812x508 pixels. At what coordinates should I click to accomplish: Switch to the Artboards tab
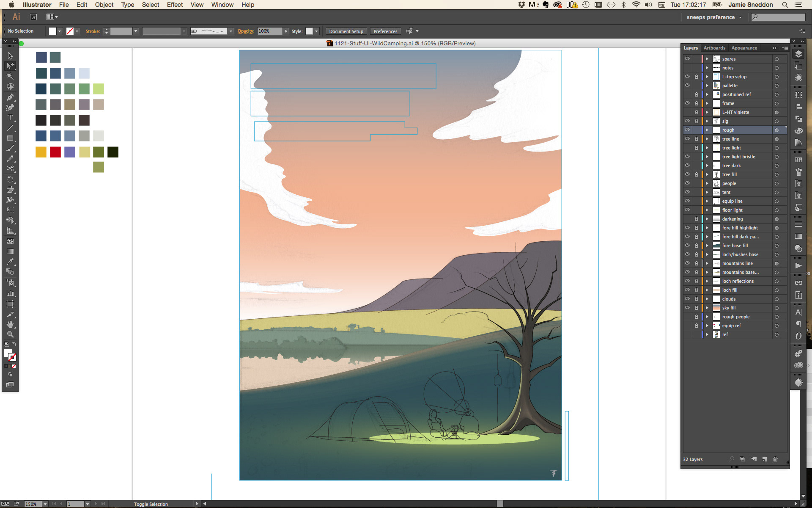coord(714,48)
